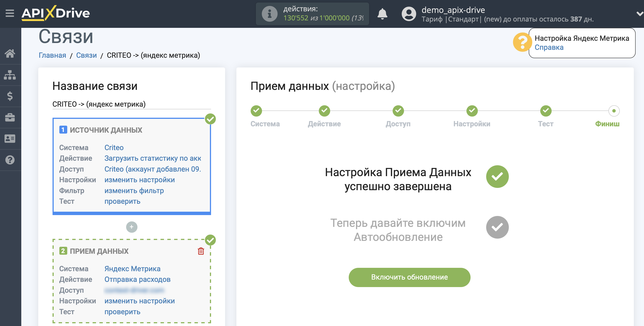Click изменить фильтр link
This screenshot has height=326, width=644.
point(134,190)
